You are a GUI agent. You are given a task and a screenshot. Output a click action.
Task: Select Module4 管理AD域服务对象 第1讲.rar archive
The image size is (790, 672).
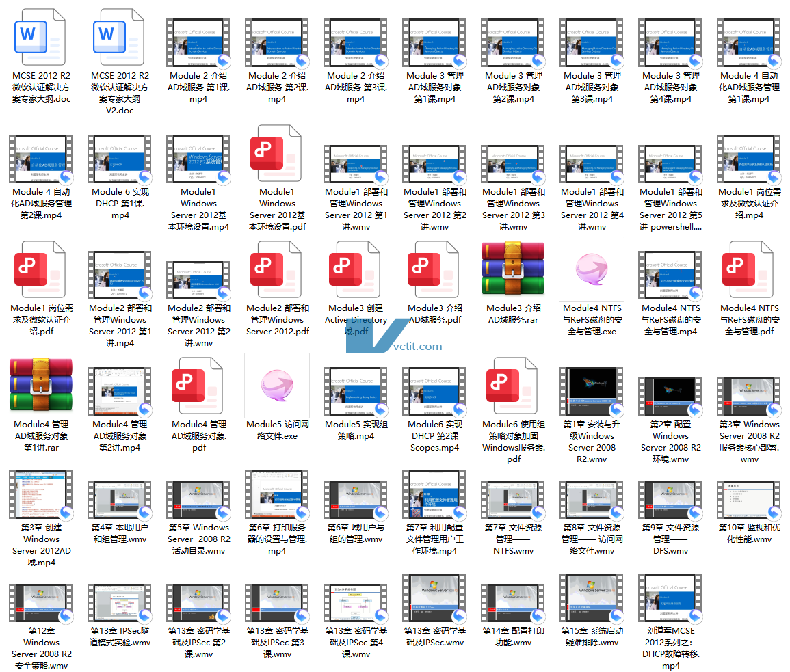tap(40, 384)
